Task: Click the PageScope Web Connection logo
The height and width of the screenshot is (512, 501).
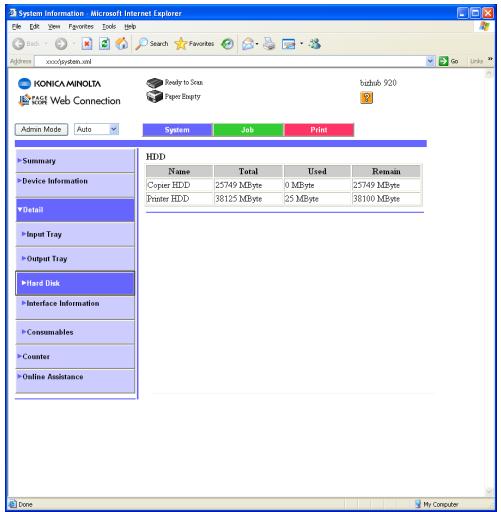Action: click(x=69, y=100)
